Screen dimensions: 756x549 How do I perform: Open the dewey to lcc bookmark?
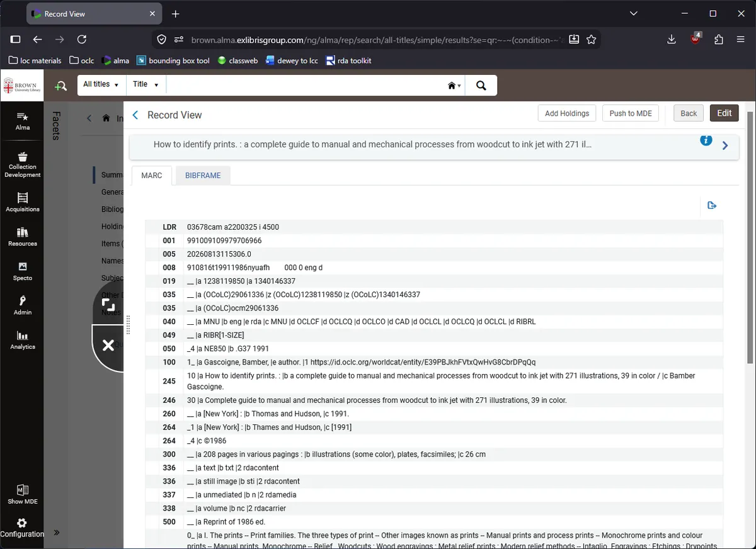click(292, 60)
